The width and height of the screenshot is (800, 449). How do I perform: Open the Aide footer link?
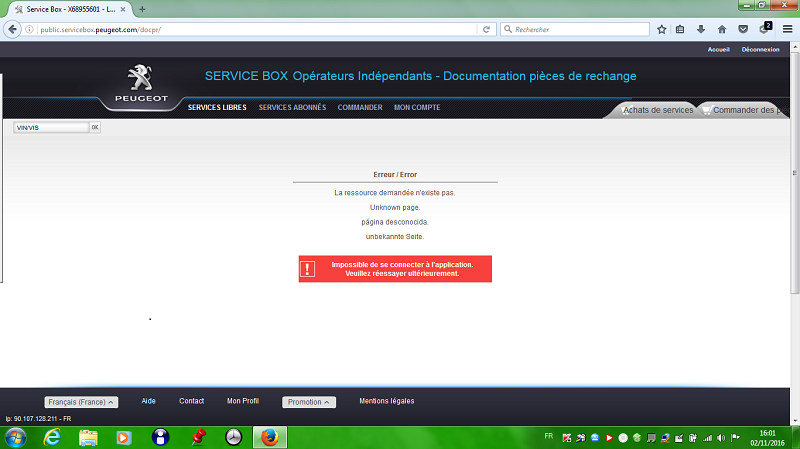148,401
